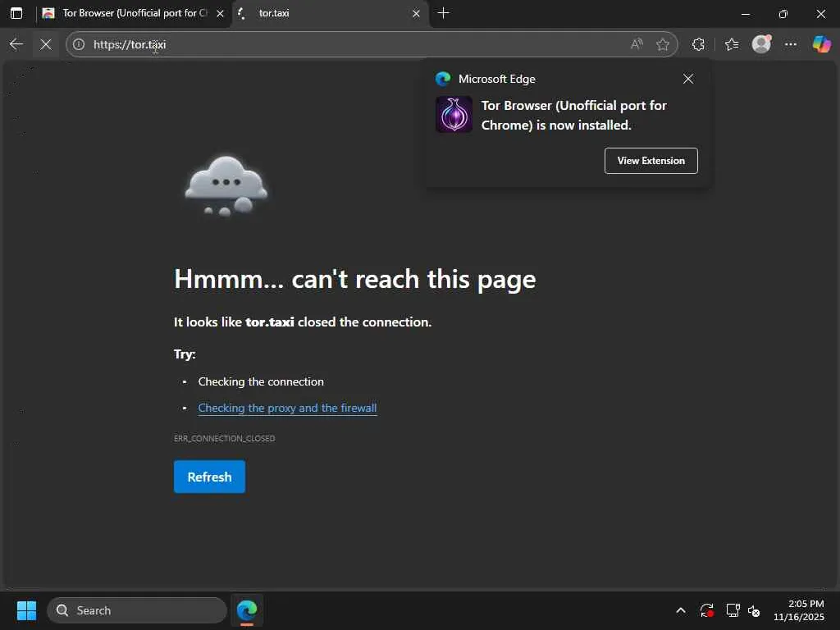Go back to previous page

16,44
